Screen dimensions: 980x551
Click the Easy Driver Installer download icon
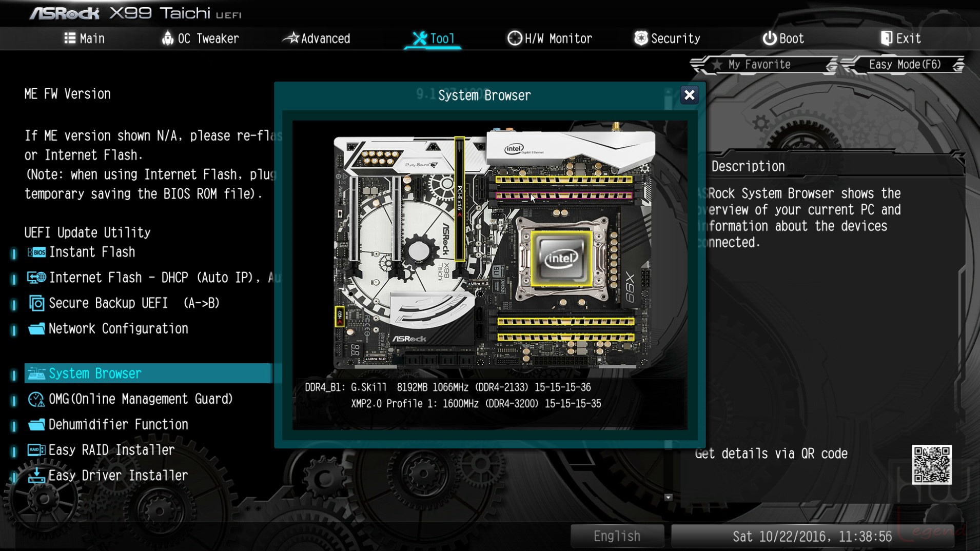coord(36,476)
